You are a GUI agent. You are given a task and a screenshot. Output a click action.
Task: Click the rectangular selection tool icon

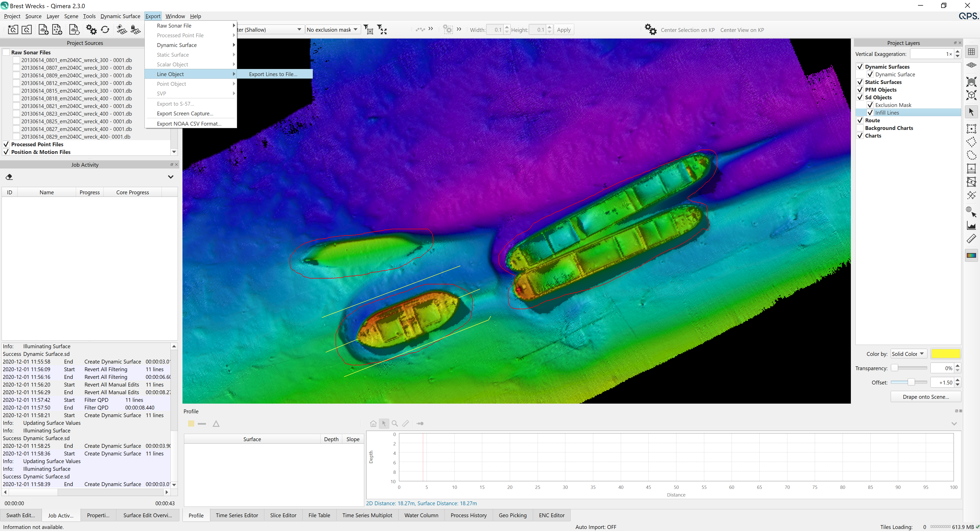(x=971, y=129)
